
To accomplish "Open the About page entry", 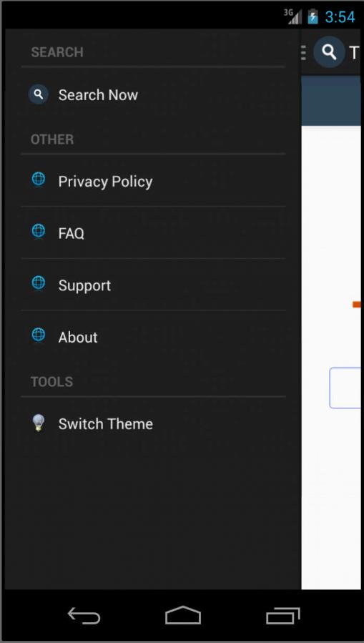I will point(153,337).
